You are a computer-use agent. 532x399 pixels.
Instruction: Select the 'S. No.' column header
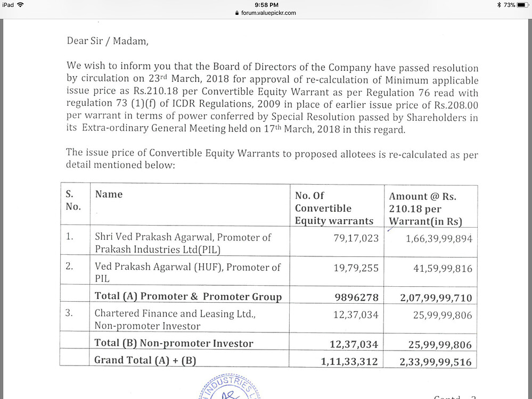(73, 201)
